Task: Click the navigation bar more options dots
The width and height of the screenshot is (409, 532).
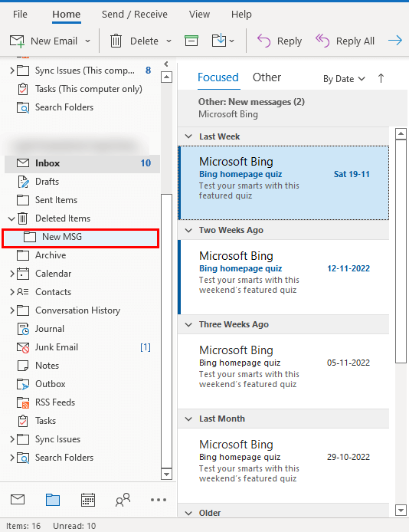Action: [x=159, y=500]
